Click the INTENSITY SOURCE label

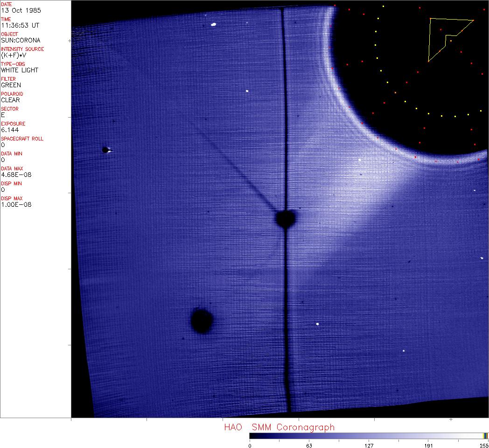point(22,49)
